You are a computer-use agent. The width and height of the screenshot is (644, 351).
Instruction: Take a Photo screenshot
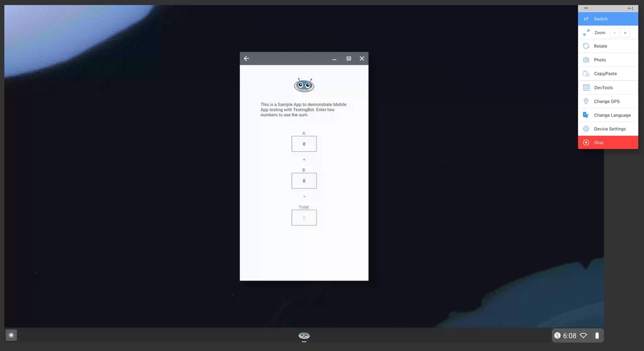(x=608, y=60)
